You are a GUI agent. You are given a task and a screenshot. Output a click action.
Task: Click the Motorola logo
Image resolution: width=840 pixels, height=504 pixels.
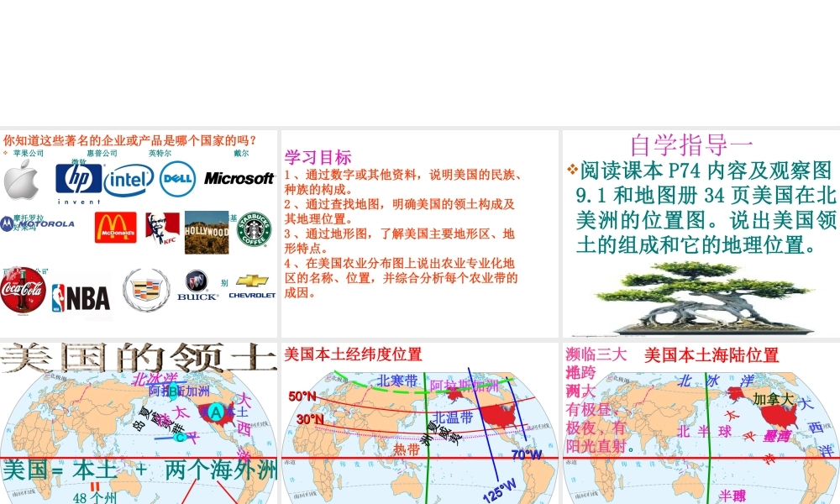pyautogui.click(x=38, y=223)
